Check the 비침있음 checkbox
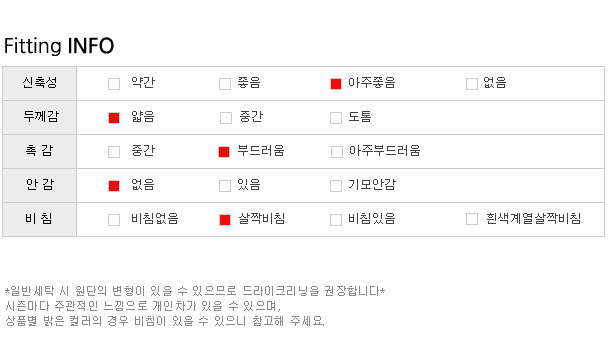 pos(336,219)
